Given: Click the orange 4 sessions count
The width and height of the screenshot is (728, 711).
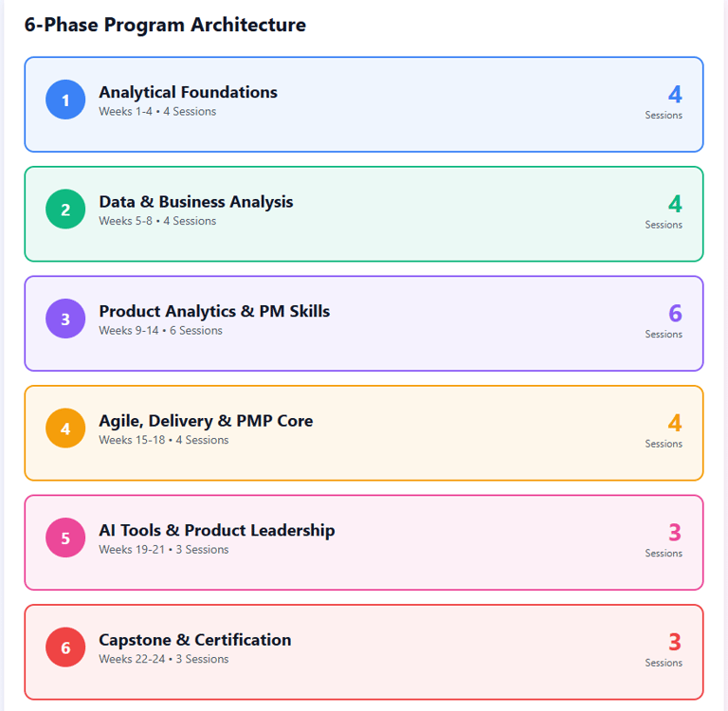Looking at the screenshot, I should coord(674,423).
